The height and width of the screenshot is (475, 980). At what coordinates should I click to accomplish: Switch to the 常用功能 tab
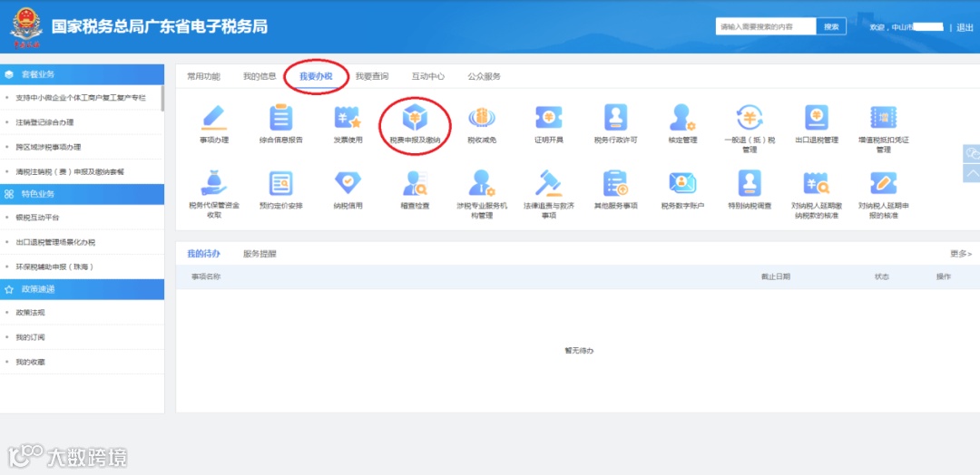coord(204,76)
